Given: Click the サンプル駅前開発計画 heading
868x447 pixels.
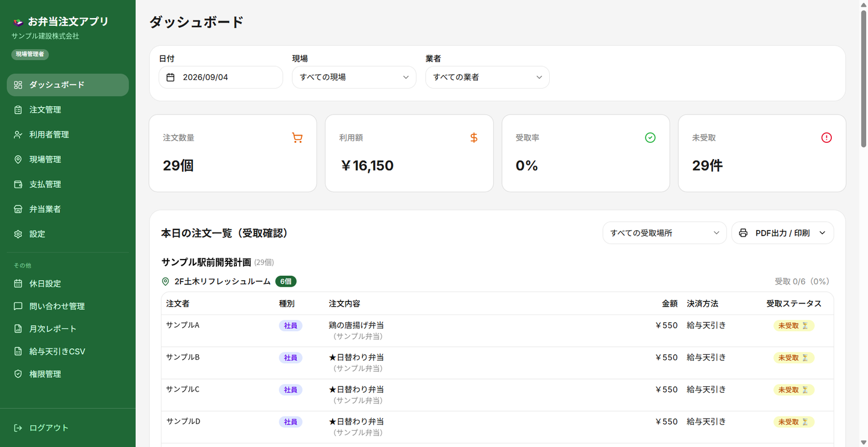Looking at the screenshot, I should tap(206, 262).
